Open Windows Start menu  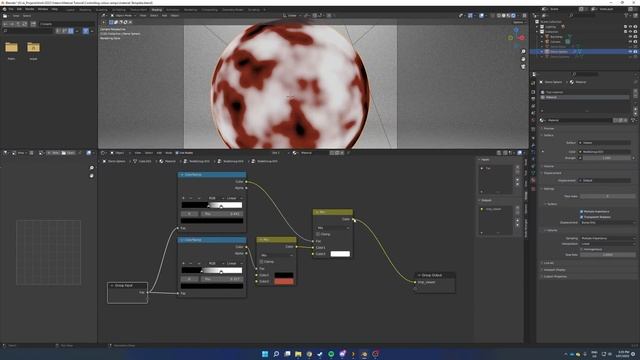(264, 354)
